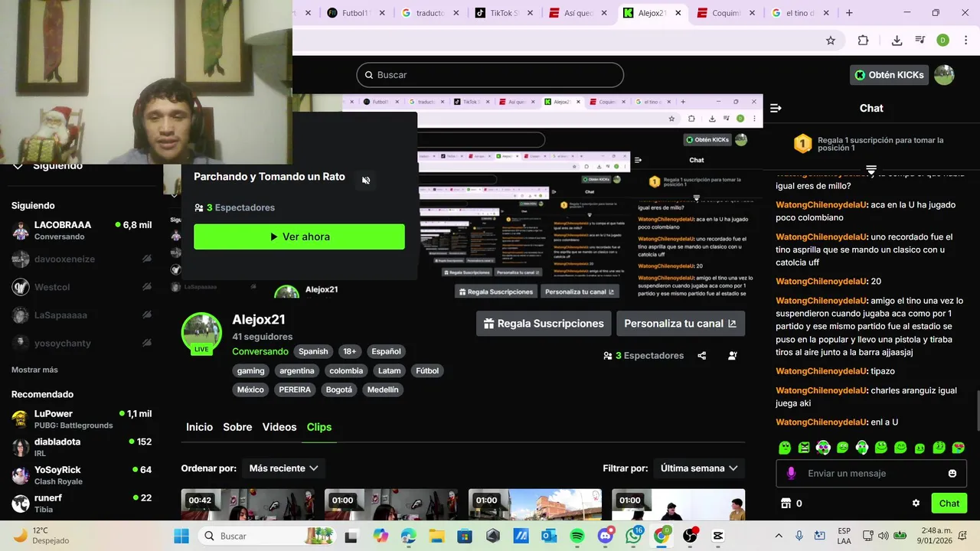Open the 00:42 clip thumbnail
Screen dimensions: 980x551
click(x=247, y=505)
